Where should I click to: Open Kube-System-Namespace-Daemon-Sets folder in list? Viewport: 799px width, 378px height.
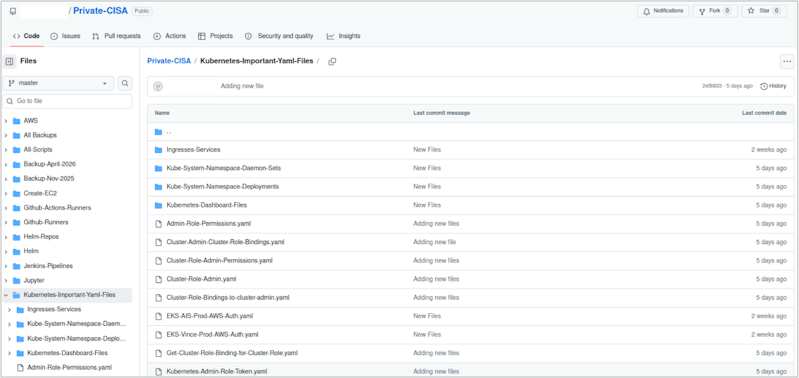(224, 168)
